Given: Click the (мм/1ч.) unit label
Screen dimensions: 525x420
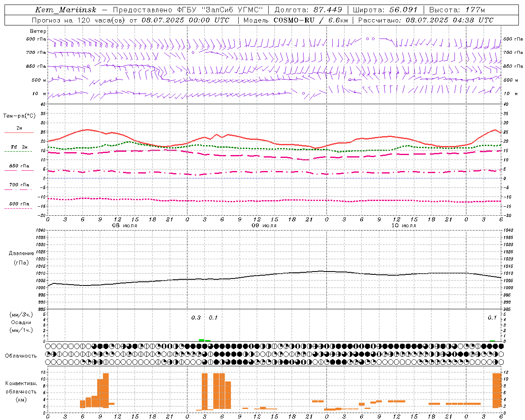Looking at the screenshot, I should tap(21, 330).
